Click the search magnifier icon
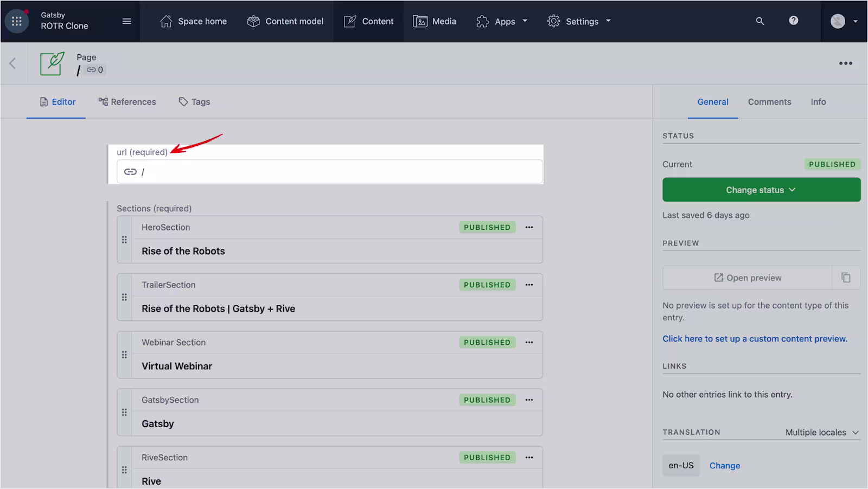Viewport: 868px width, 489px height. point(760,21)
